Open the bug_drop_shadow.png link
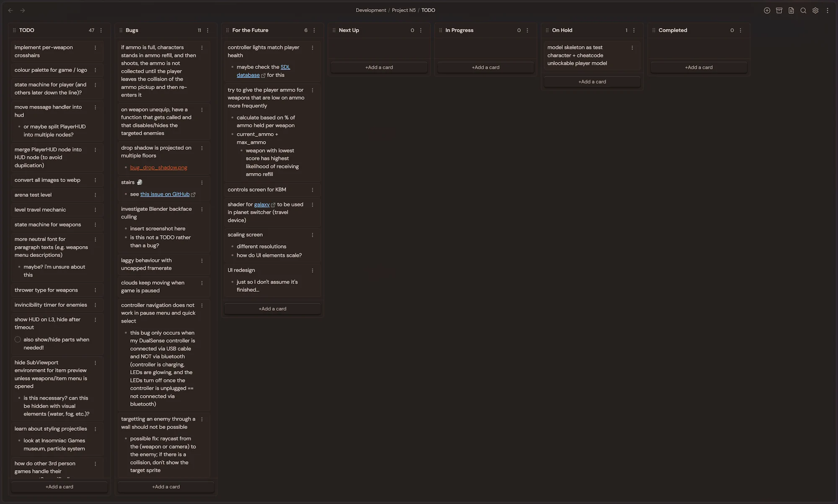 coord(158,167)
